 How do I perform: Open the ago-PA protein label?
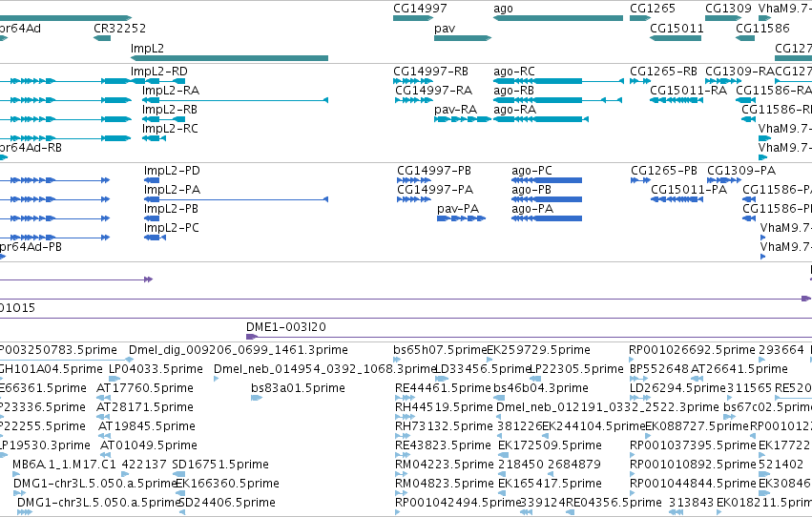coord(532,209)
